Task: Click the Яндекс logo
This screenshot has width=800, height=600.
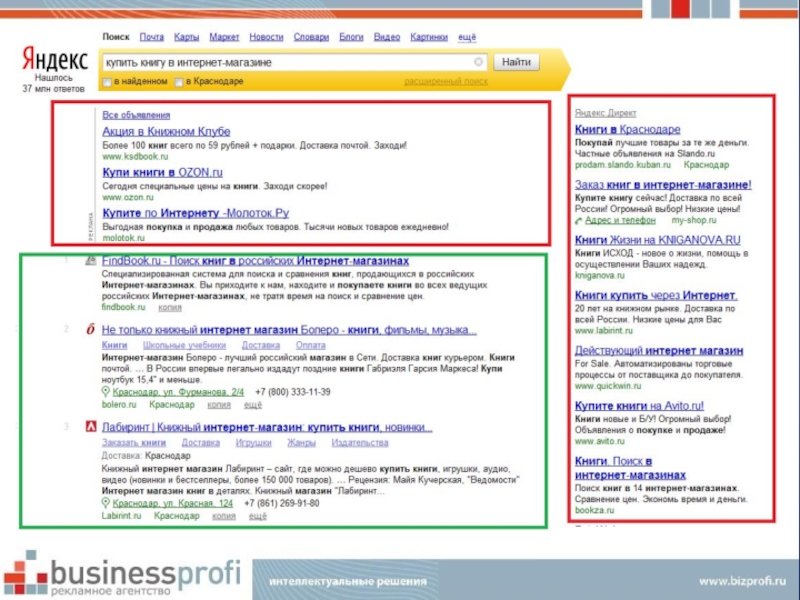Action: (x=55, y=59)
